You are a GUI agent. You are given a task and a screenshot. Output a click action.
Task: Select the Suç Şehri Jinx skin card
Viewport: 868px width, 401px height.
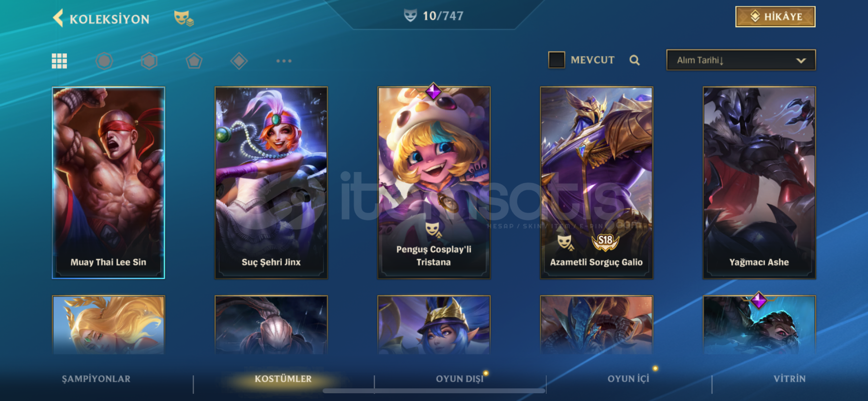coord(271,183)
